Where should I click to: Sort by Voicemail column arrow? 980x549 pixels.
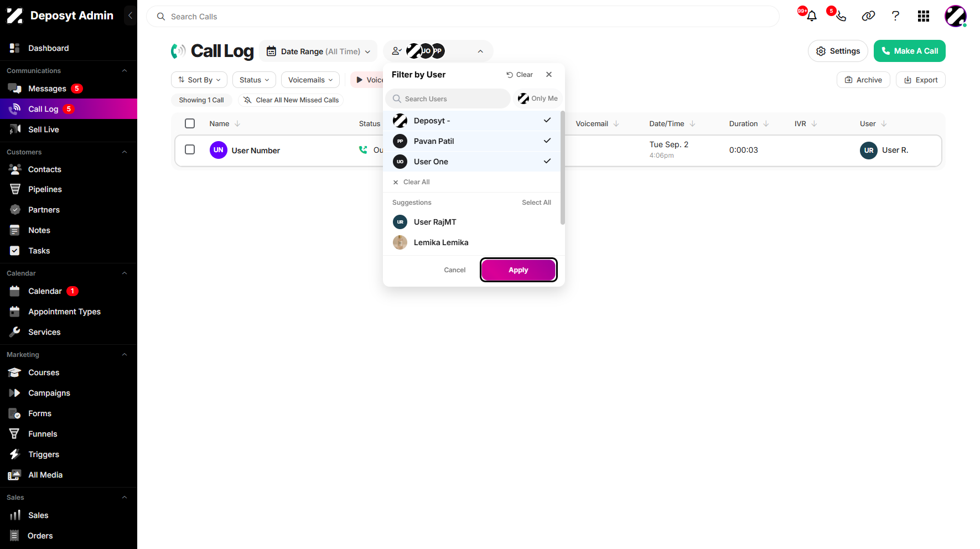(616, 123)
